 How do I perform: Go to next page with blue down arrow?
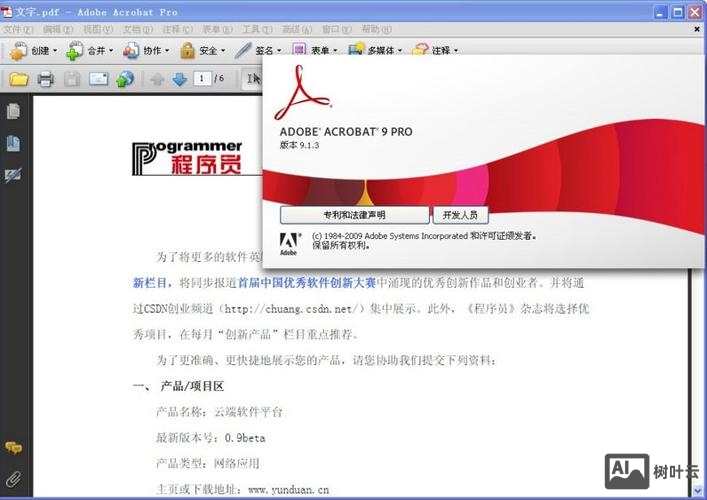point(180,79)
